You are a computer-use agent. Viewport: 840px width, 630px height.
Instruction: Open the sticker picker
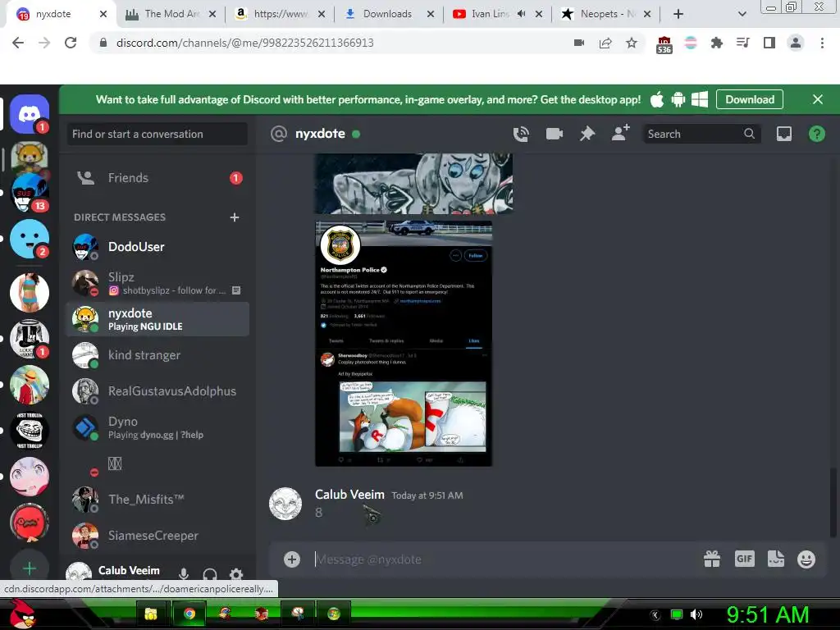click(x=776, y=559)
